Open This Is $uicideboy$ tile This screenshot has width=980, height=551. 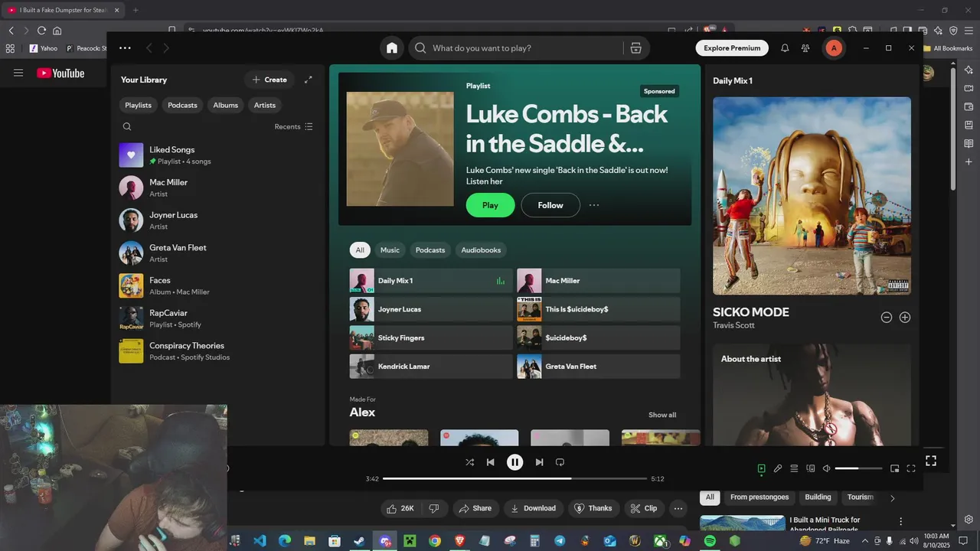coord(599,309)
